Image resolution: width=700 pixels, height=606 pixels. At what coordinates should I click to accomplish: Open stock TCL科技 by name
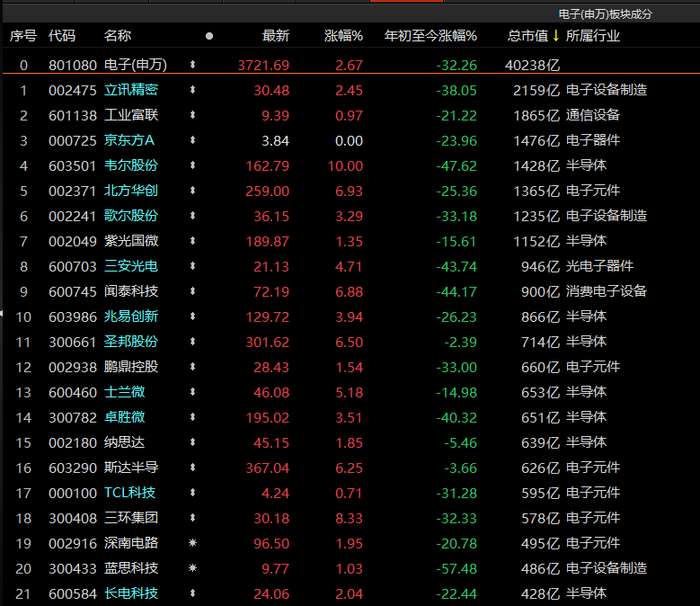(x=130, y=493)
